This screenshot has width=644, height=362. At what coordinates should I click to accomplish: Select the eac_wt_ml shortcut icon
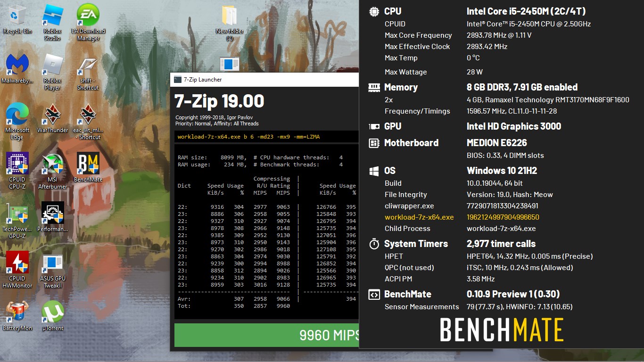[x=88, y=121]
